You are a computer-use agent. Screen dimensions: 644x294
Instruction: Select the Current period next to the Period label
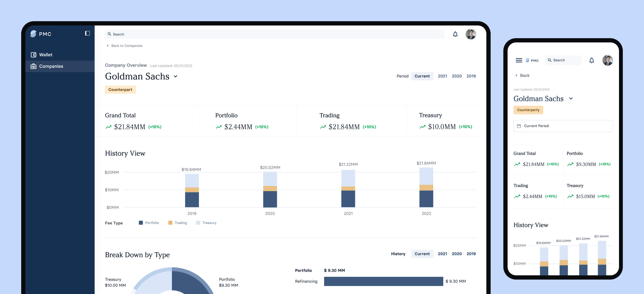[422, 76]
